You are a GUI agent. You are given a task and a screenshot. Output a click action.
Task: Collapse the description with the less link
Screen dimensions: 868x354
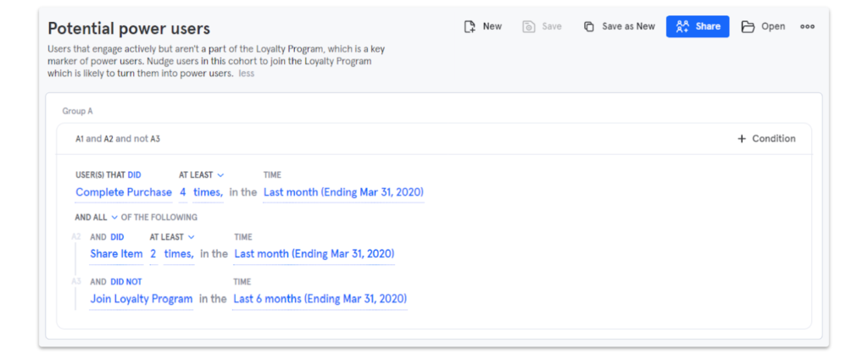247,73
